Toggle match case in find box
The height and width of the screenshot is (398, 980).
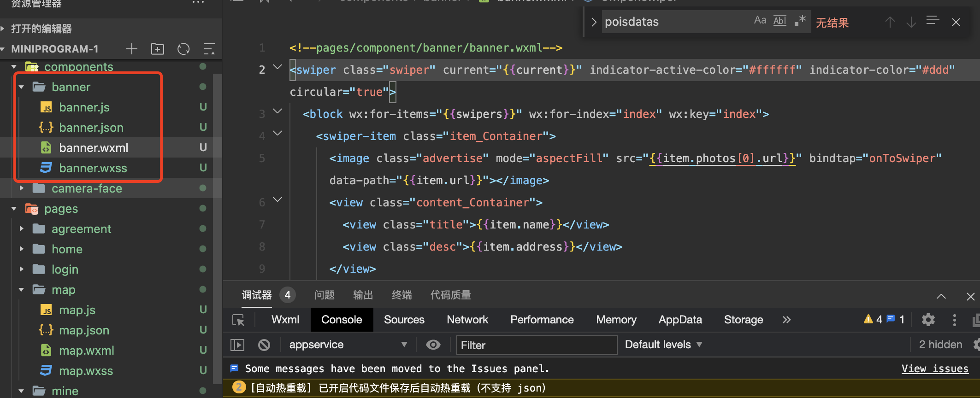click(760, 21)
